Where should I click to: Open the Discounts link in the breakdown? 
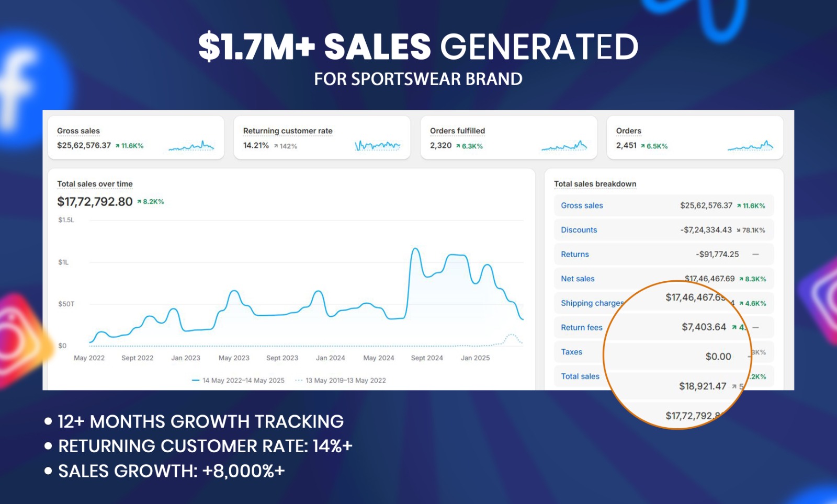click(579, 230)
